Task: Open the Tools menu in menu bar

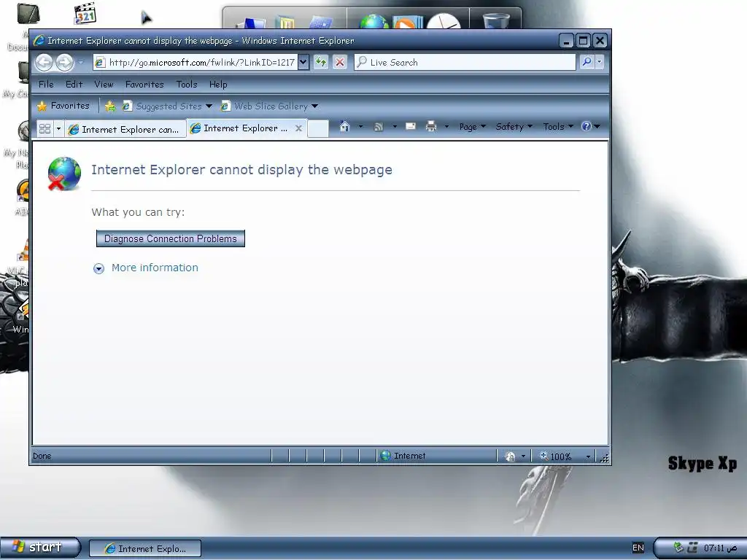Action: (186, 85)
